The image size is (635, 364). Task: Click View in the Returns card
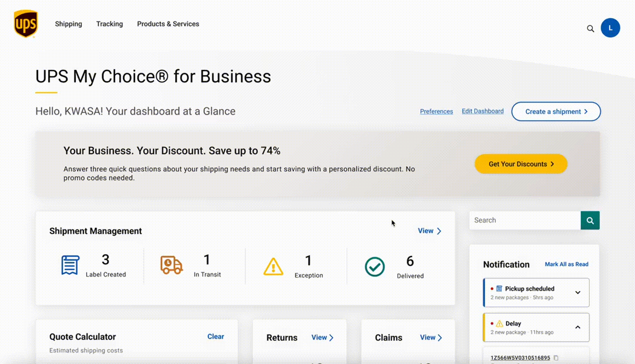(x=322, y=338)
